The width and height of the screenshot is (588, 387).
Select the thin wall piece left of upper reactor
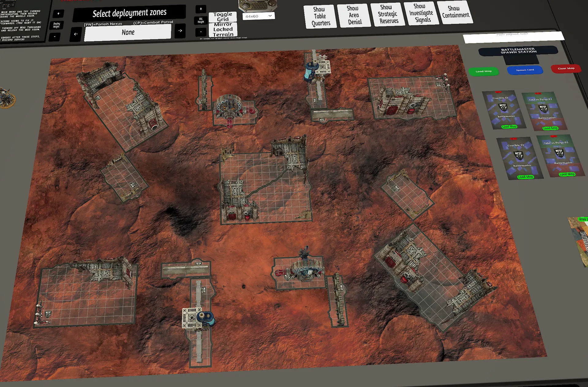coord(204,91)
